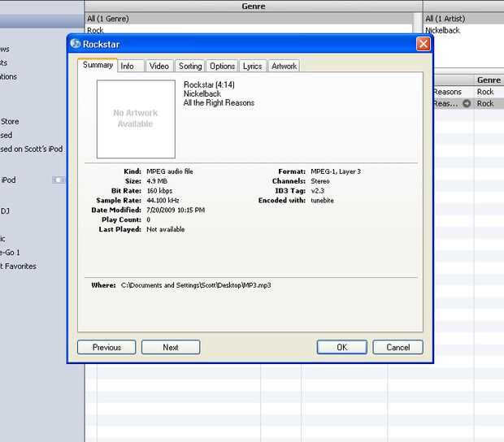The height and width of the screenshot is (442, 504).
Task: Click the file path after Where:
Action: (x=196, y=285)
